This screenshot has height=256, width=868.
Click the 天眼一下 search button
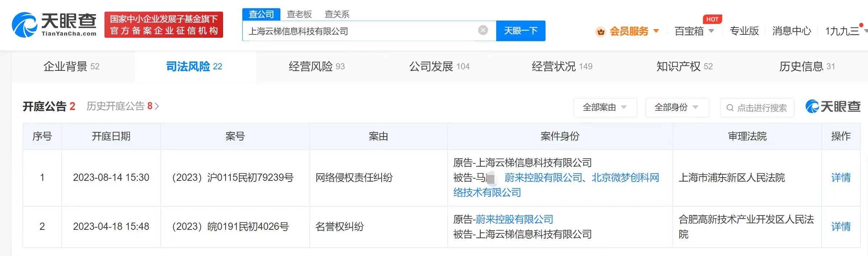[521, 31]
